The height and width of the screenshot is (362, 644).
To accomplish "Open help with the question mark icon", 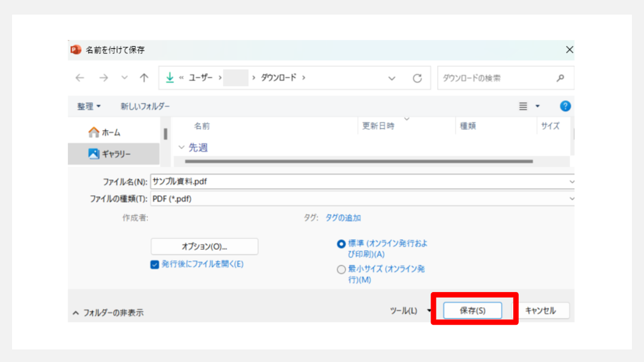I will (x=566, y=106).
